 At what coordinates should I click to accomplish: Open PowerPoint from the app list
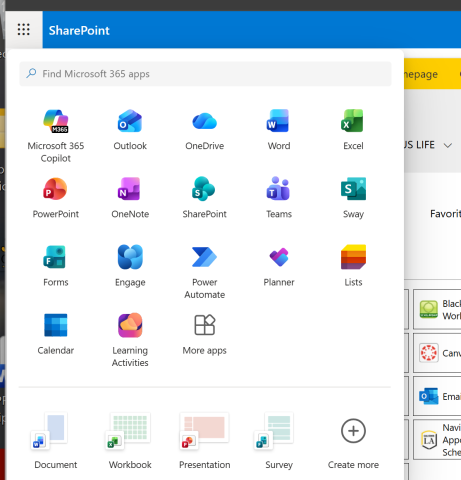coord(56,198)
